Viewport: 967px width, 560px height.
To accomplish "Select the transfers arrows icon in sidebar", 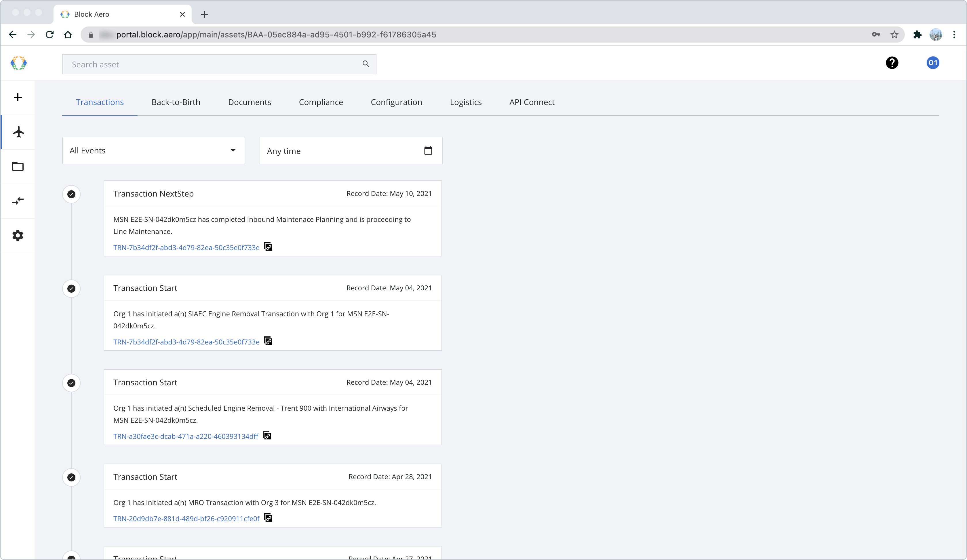I will point(18,201).
